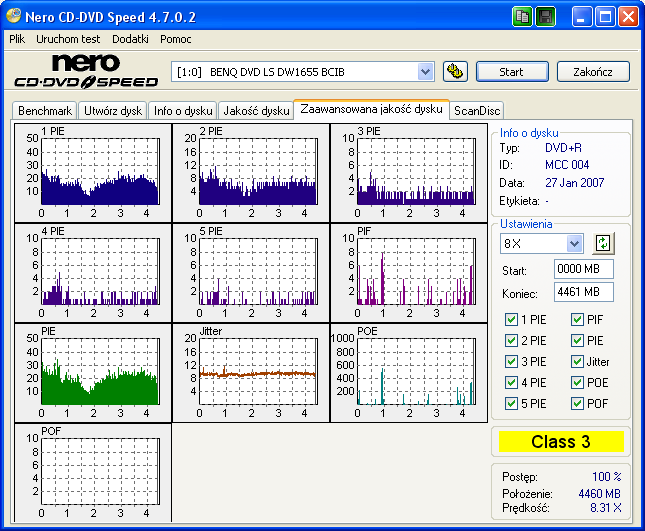Click the 8.31 X speed value
645x531 pixels.
606,508
